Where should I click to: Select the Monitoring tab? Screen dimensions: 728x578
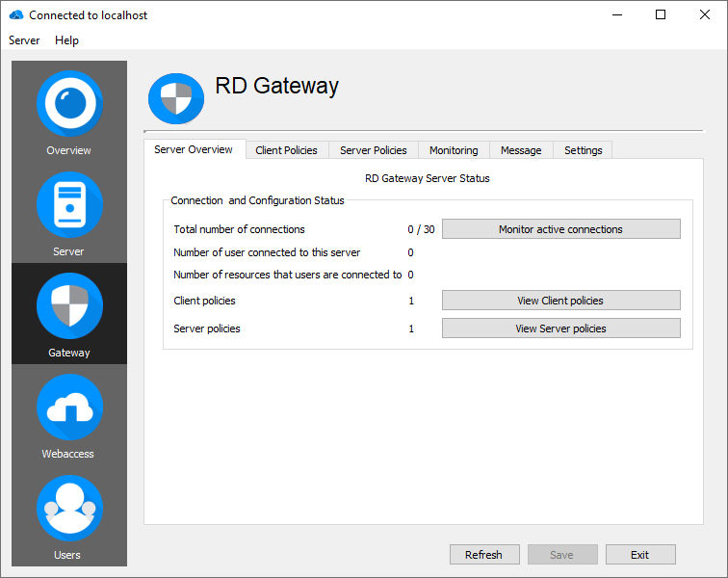[454, 150]
